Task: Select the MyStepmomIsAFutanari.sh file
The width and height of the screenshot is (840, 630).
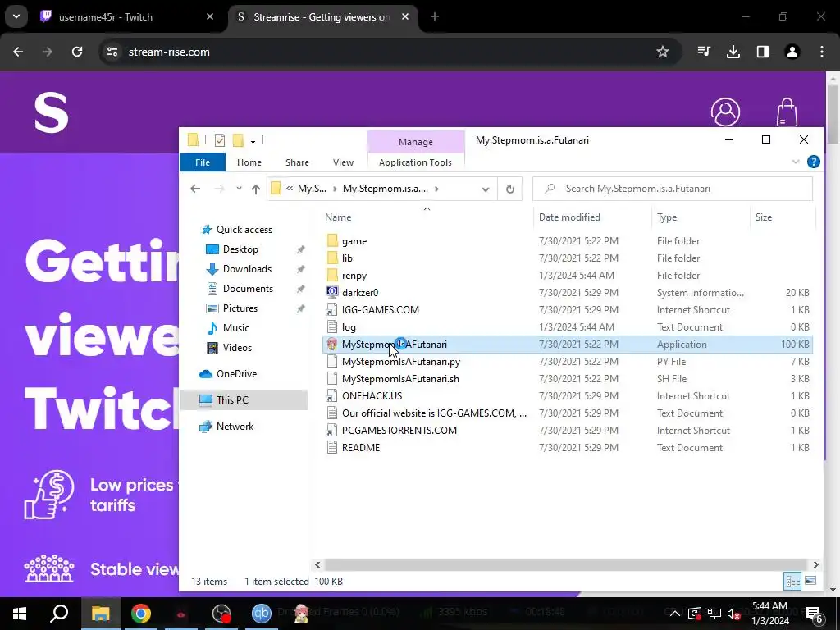Action: (400, 379)
